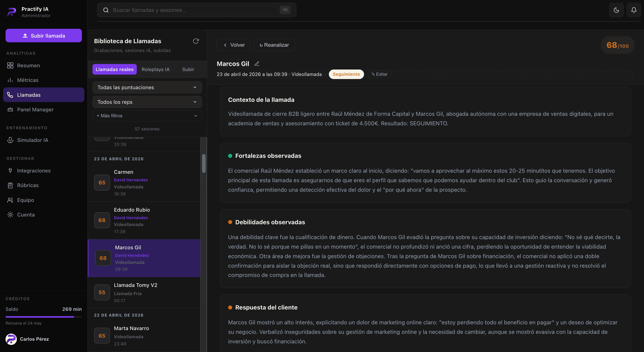Click the Seguimiento status badge

click(346, 74)
